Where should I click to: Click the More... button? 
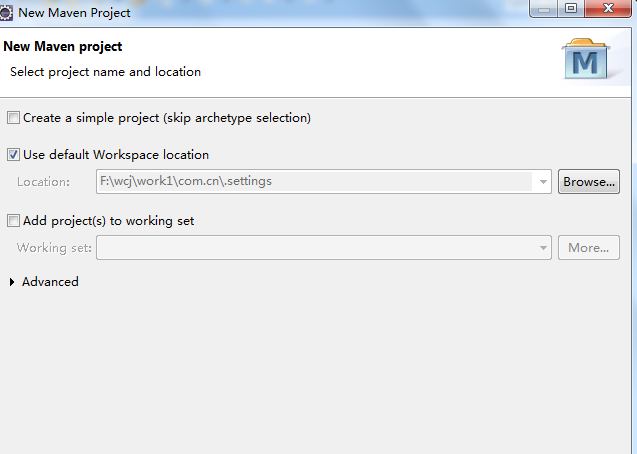[589, 247]
